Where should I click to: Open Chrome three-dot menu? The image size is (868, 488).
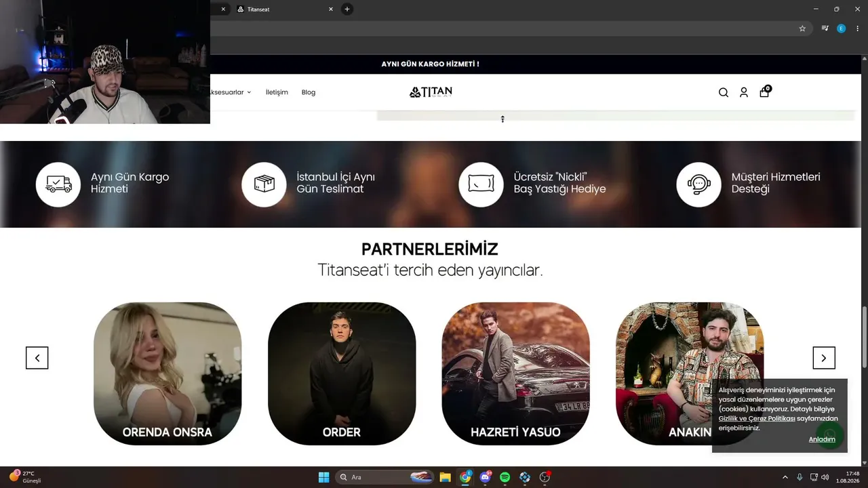858,28
